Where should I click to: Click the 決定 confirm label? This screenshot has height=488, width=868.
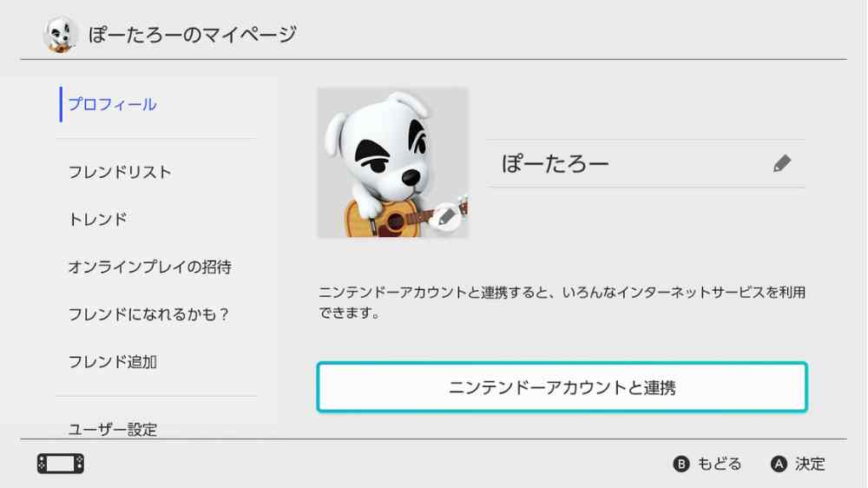(810, 464)
